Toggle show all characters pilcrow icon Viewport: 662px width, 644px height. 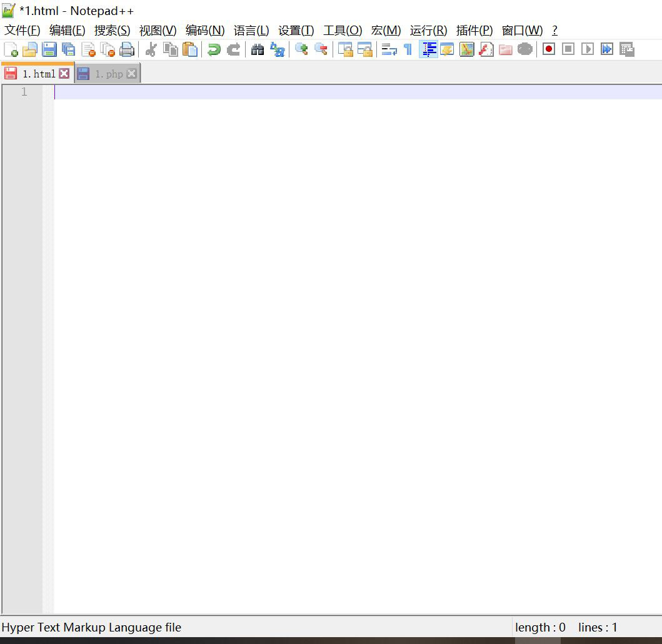408,50
